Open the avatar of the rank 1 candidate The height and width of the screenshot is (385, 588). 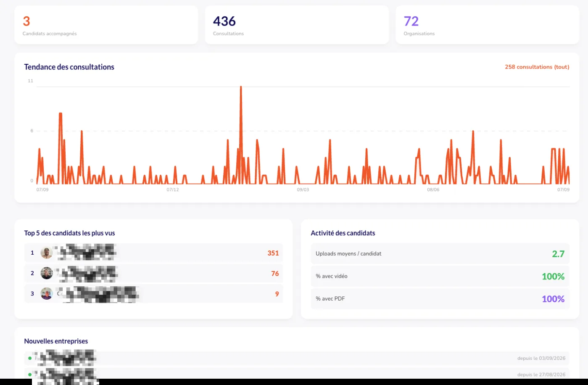[47, 253]
